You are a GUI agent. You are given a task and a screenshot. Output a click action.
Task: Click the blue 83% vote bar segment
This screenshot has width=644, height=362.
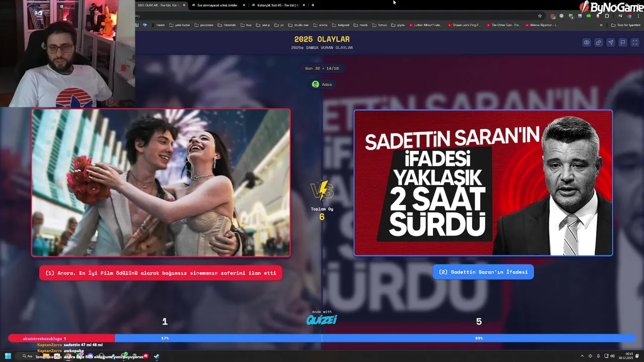(x=375, y=338)
